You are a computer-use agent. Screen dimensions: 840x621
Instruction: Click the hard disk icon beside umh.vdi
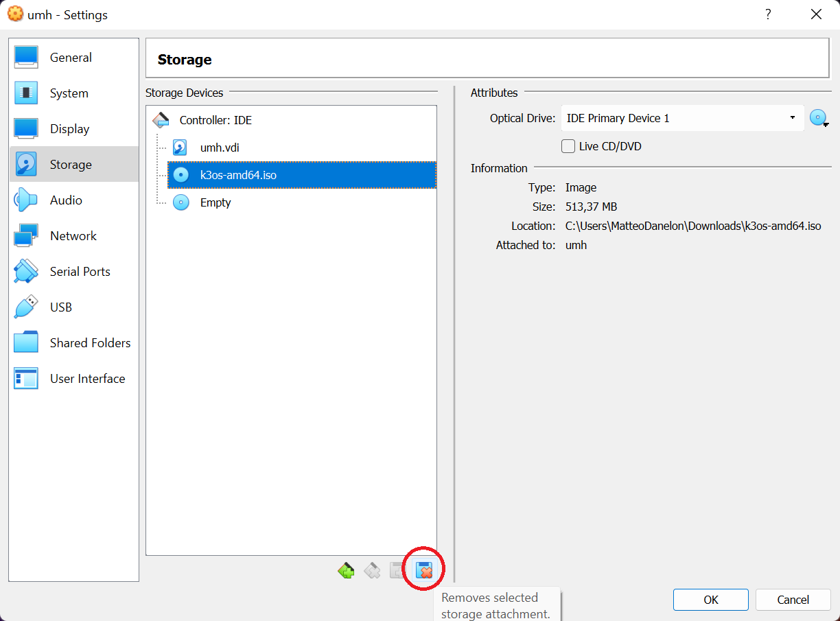(x=180, y=148)
